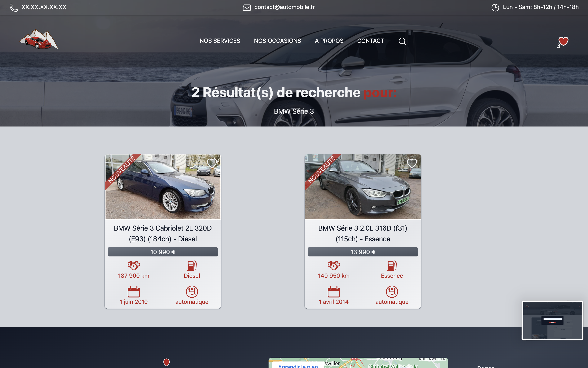Viewport: 588px width, 368px height.
Task: Click the 13 990 € price bar
Action: 363,252
